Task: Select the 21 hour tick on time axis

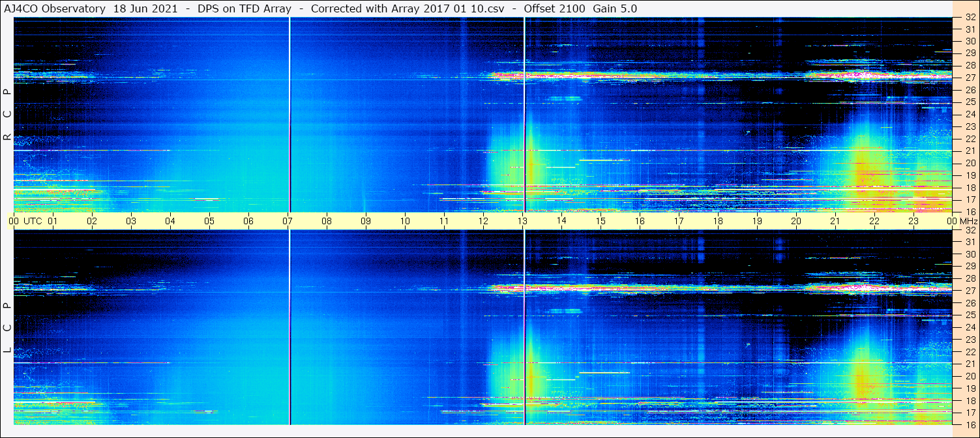Action: pyautogui.click(x=835, y=221)
